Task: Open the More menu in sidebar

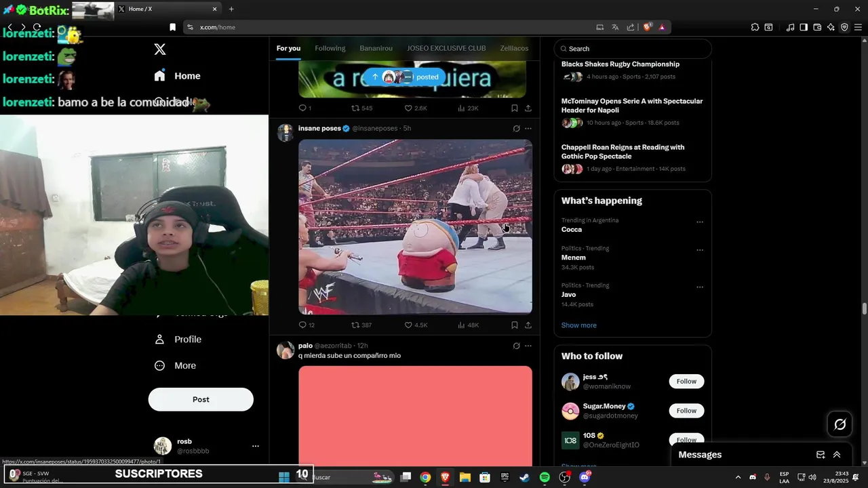Action: pyautogui.click(x=175, y=365)
